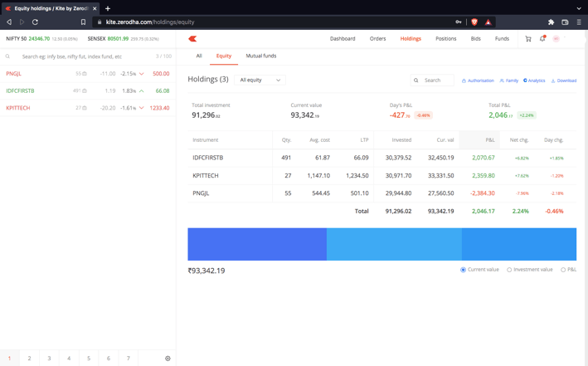
Task: Open the Bids page
Action: [x=475, y=39]
